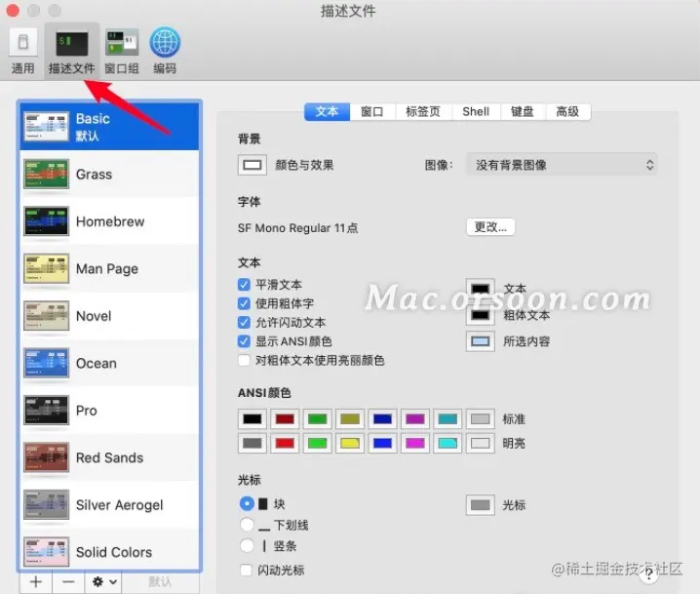Screen dimensions: 700x594
Task: Click standard ANSI teal cyan swatch
Action: point(447,419)
